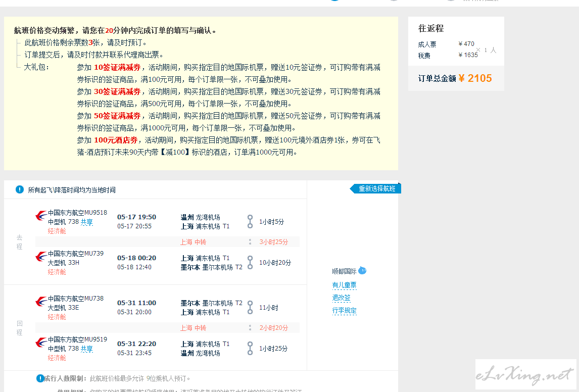Open the 有儿童票 link
The width and height of the screenshot is (579, 392).
pos(344,285)
